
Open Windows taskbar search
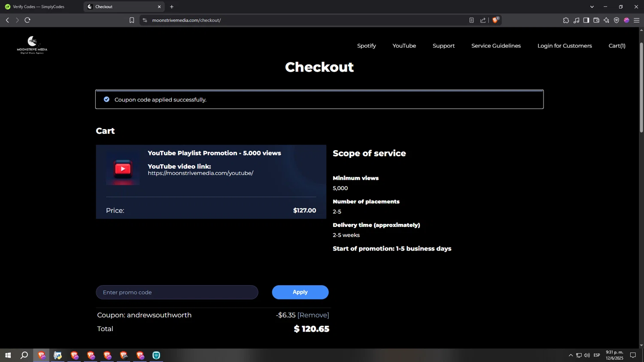point(24,355)
